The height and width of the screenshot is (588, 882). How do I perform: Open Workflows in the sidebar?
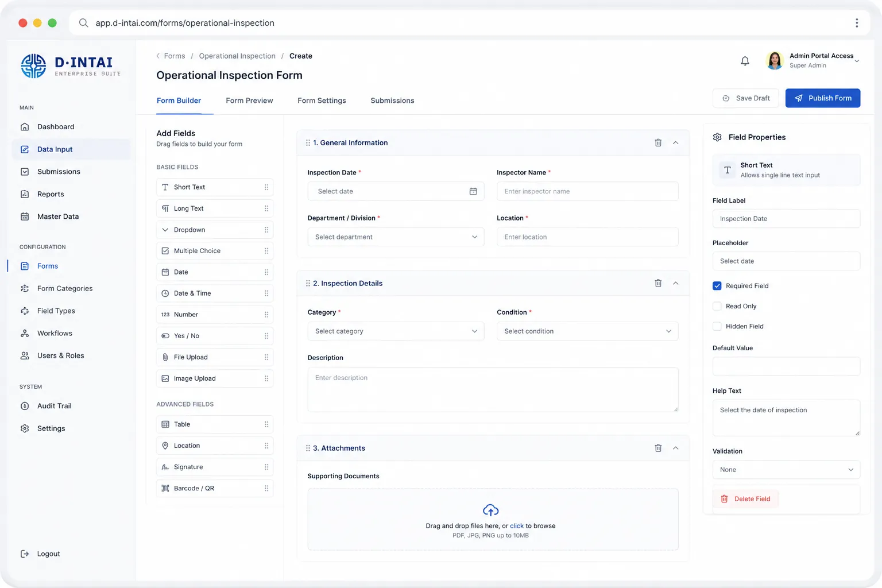[x=72, y=333]
